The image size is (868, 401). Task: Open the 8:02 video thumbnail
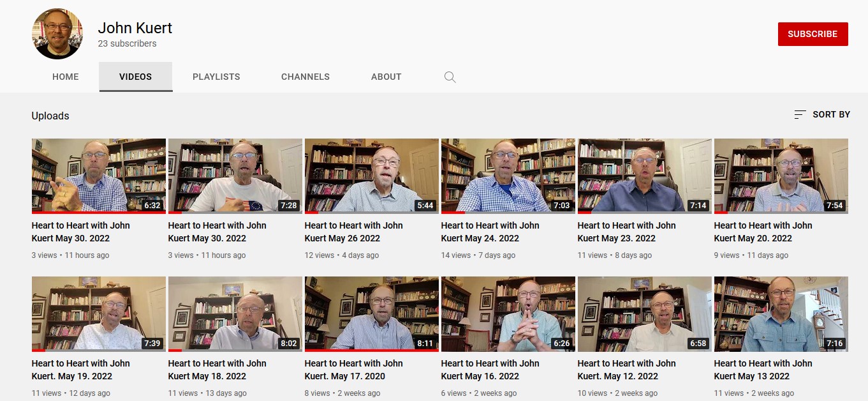tap(235, 314)
